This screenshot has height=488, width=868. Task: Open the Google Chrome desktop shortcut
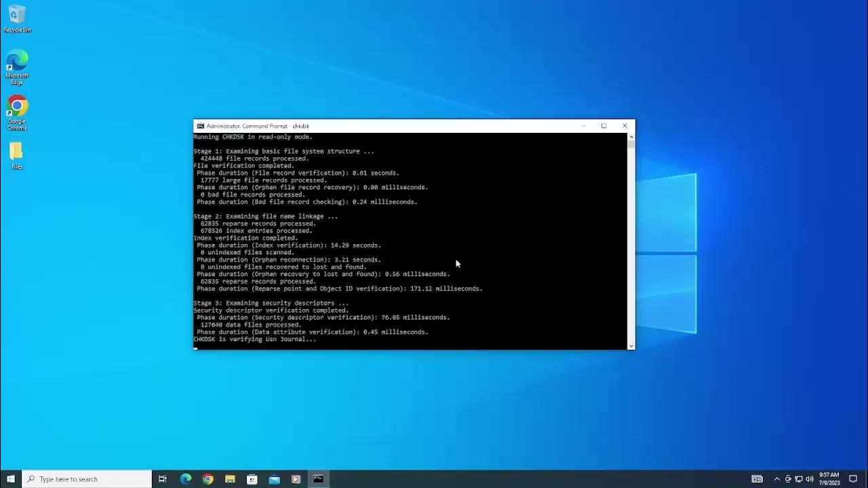17,113
